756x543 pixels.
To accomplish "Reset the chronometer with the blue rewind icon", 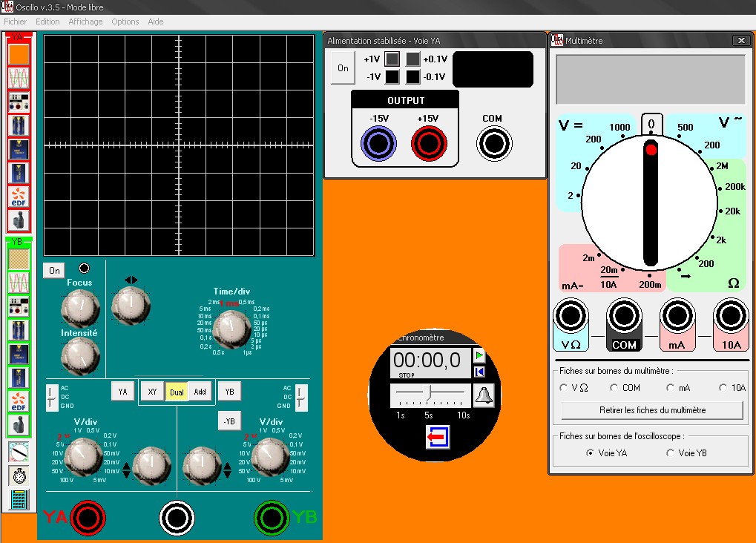I will (x=479, y=372).
